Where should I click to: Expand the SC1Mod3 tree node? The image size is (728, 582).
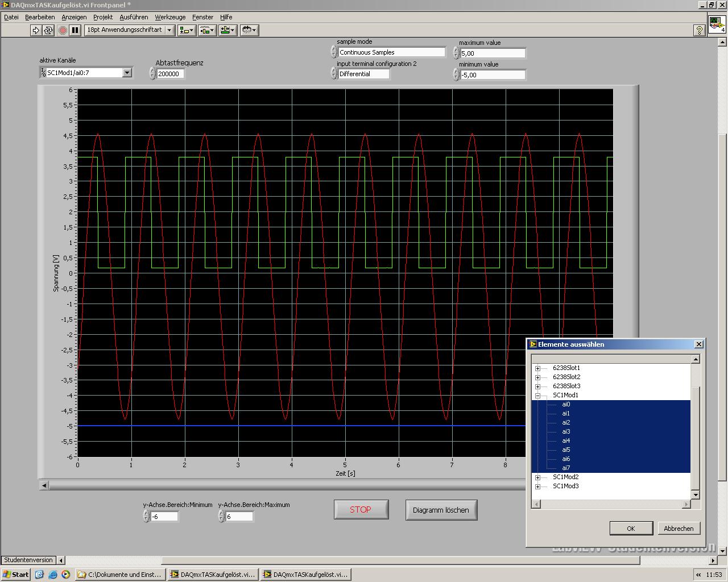coord(537,487)
